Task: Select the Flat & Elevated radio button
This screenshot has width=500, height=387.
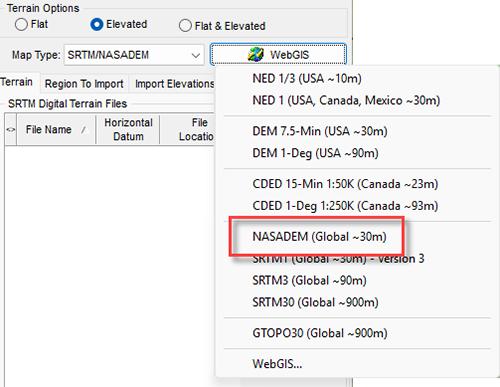Action: 185,26
